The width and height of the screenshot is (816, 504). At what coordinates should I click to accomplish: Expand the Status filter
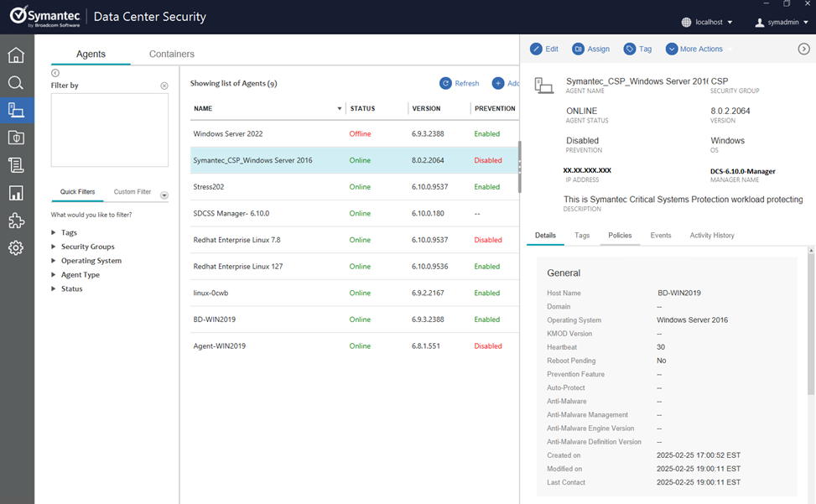point(53,288)
